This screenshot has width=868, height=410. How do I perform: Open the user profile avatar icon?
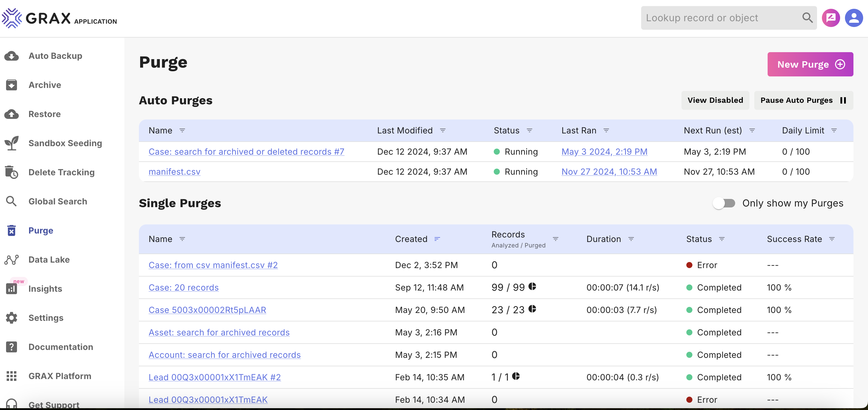854,18
